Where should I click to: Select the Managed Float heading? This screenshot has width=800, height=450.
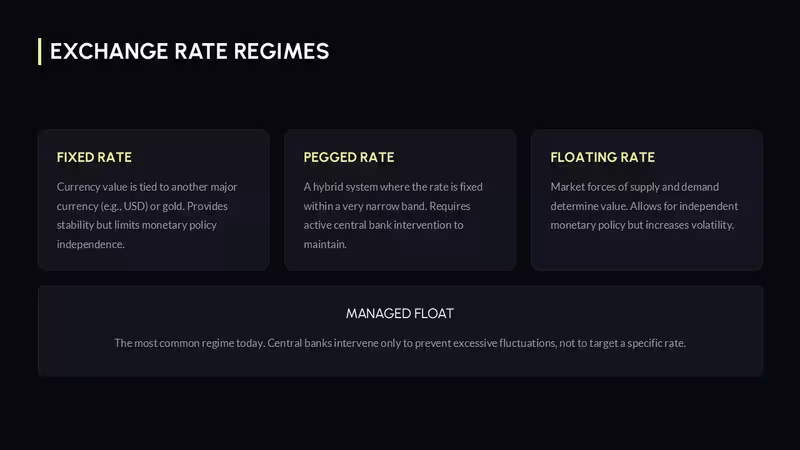(x=400, y=313)
